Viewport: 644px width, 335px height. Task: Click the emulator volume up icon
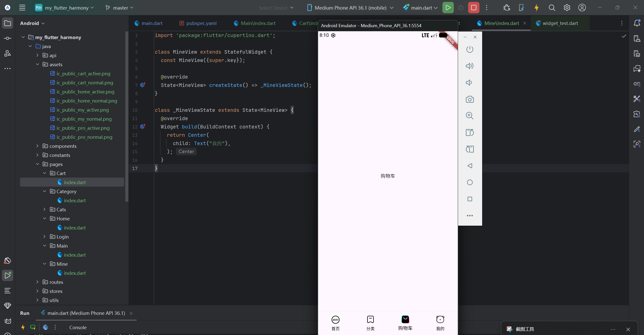[x=469, y=66]
